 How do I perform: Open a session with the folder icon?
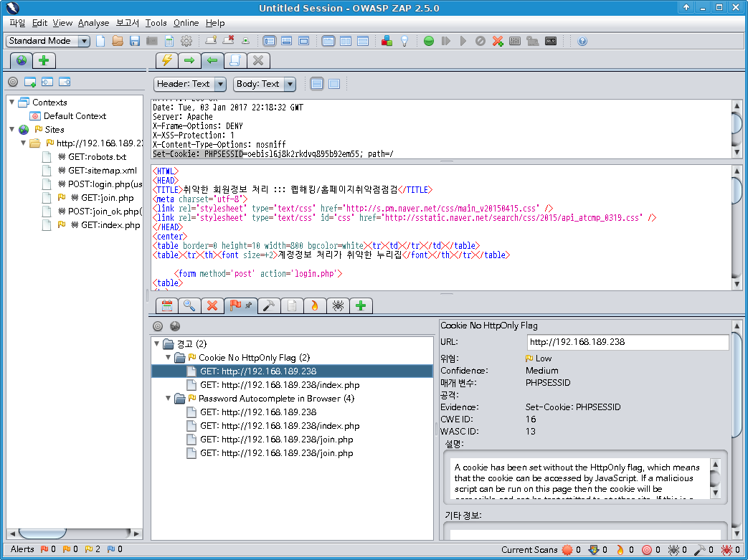pos(118,41)
